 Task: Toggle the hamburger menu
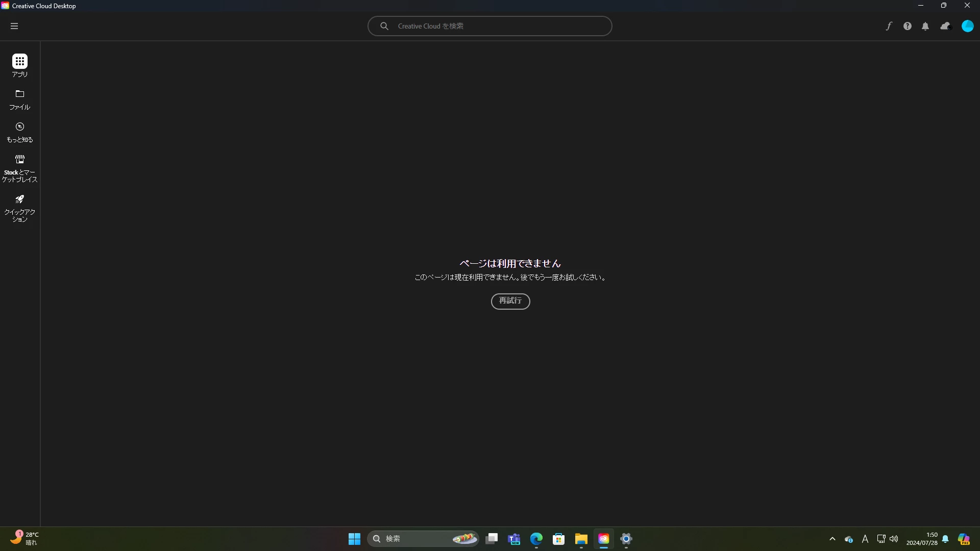(x=14, y=26)
